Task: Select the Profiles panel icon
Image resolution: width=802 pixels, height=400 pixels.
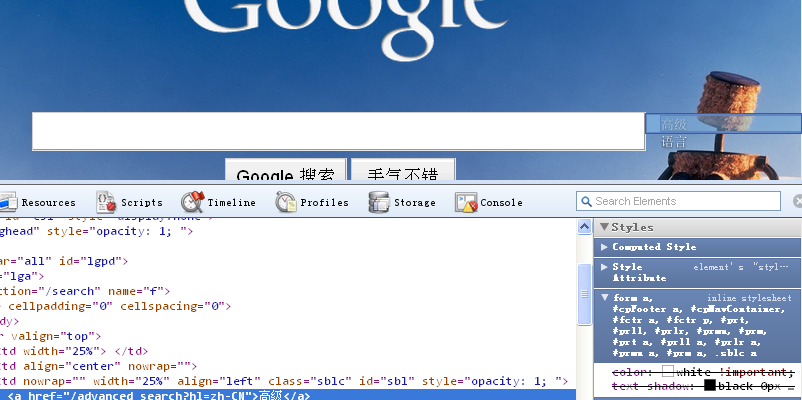Action: tap(286, 202)
